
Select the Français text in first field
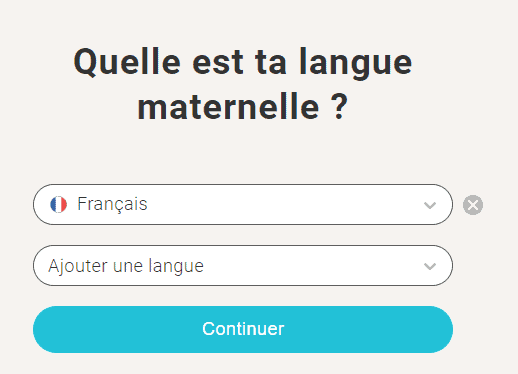point(112,204)
